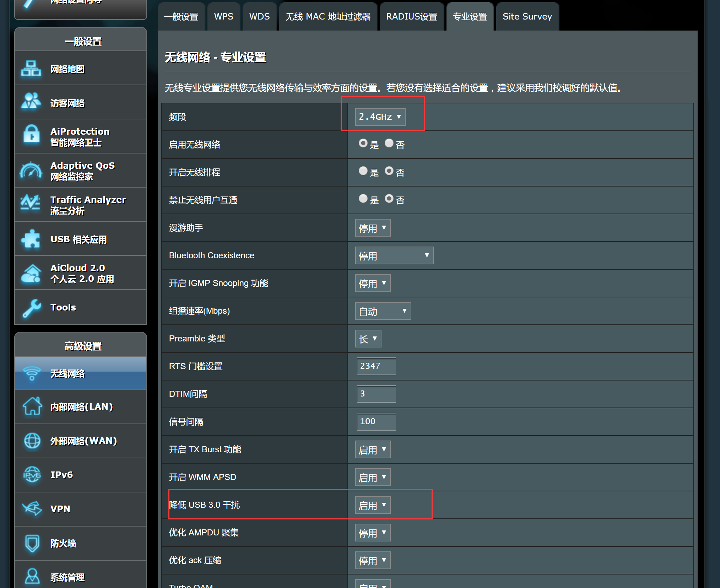Open Tools via the wrench icon
Image resolution: width=720 pixels, height=588 pixels.
coord(31,307)
